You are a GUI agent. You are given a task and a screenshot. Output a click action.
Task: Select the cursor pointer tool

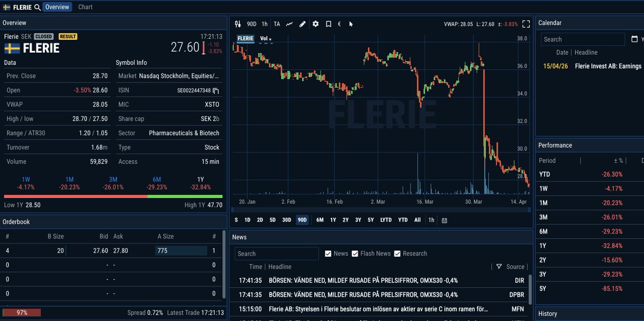[x=351, y=24]
